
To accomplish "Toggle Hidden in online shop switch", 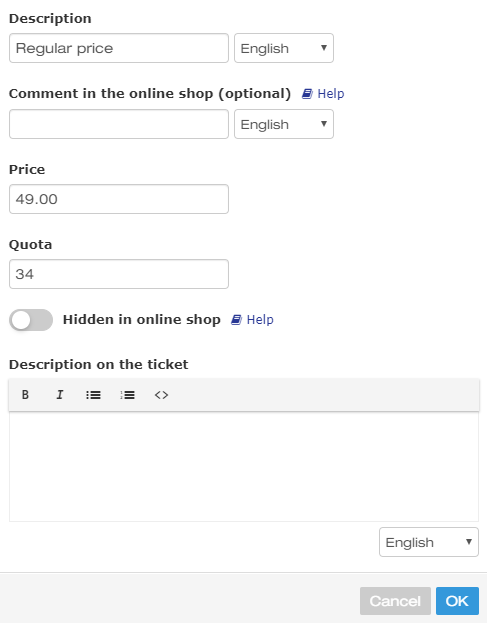I will point(31,320).
